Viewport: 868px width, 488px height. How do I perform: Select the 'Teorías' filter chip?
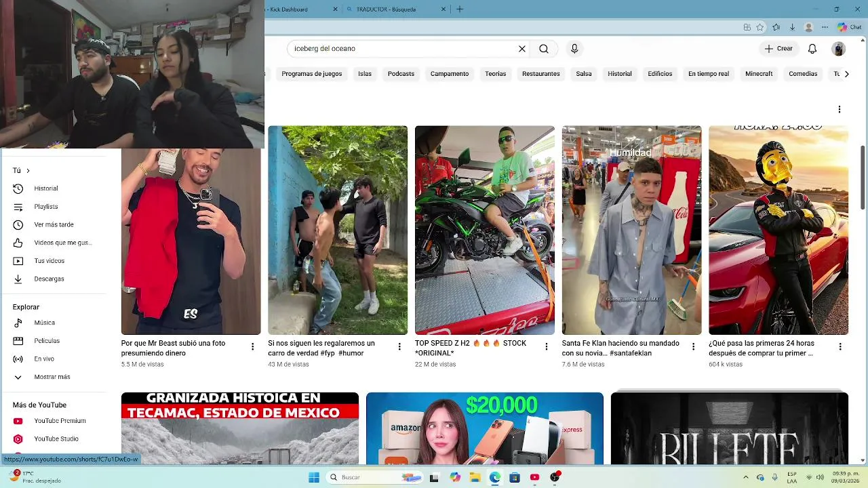[x=496, y=74]
